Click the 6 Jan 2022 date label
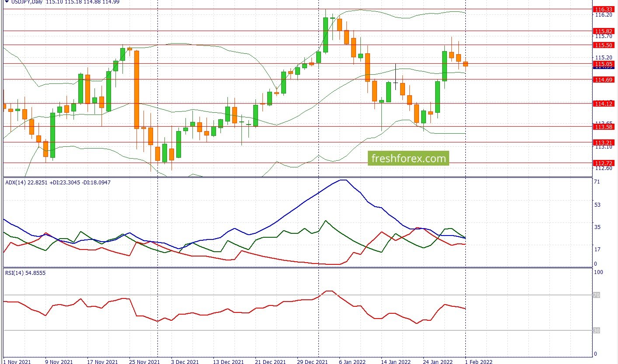This screenshot has height=364, width=618. [x=353, y=362]
